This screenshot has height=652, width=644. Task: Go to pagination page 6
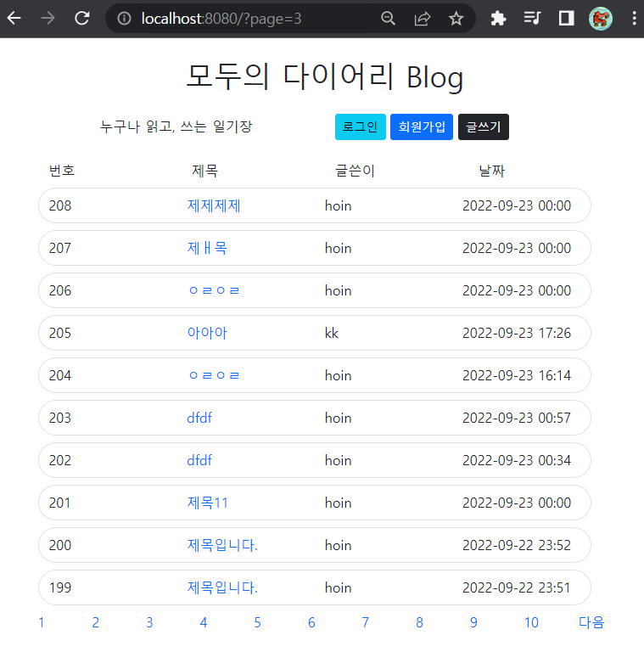311,622
